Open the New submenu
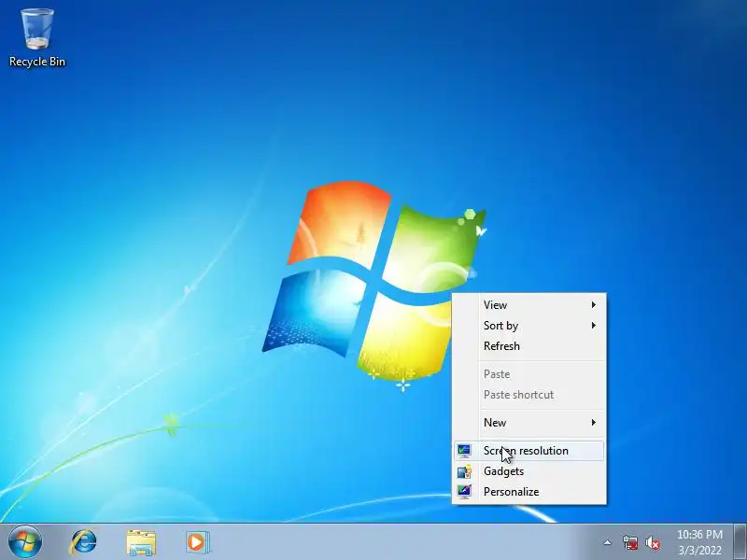Image resolution: width=747 pixels, height=560 pixels. pyautogui.click(x=529, y=423)
